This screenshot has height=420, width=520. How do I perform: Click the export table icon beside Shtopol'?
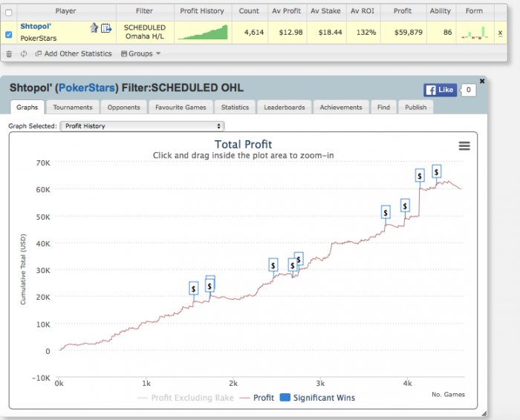tap(106, 28)
